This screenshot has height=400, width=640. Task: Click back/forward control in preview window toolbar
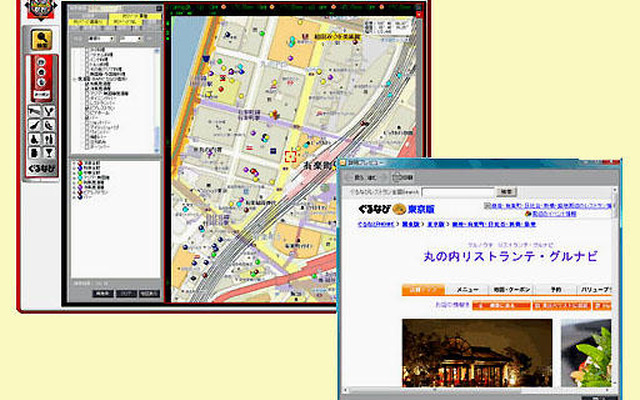(364, 178)
